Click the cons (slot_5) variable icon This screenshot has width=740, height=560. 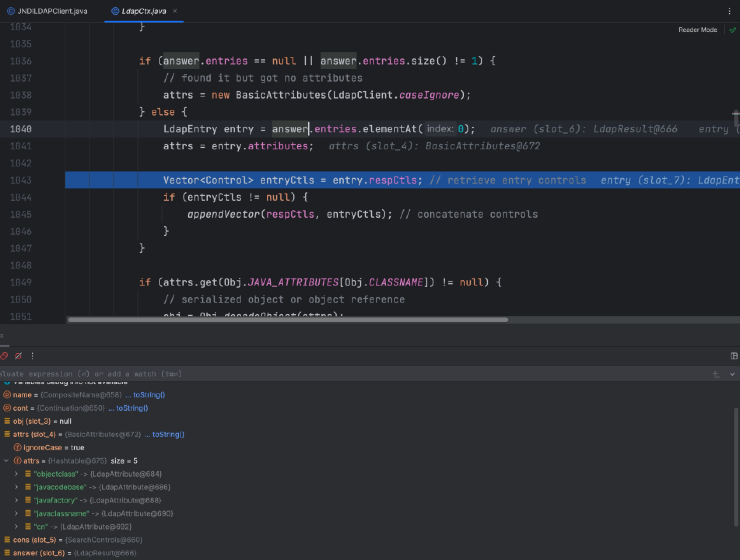[x=7, y=540]
